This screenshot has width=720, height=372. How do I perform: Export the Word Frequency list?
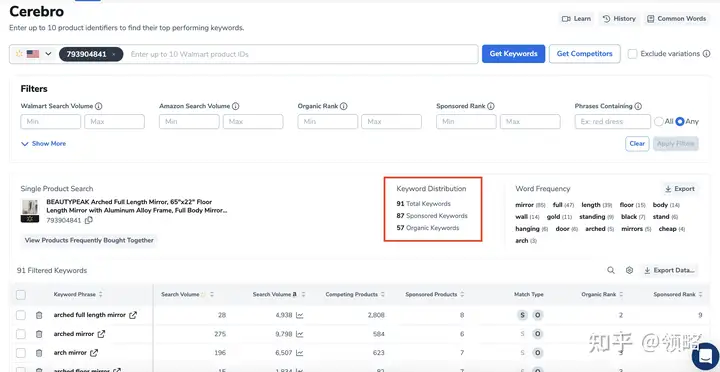coord(680,189)
